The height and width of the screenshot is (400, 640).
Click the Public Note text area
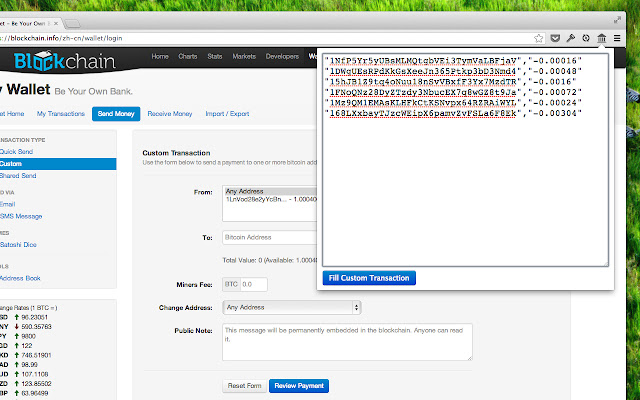[x=347, y=342]
